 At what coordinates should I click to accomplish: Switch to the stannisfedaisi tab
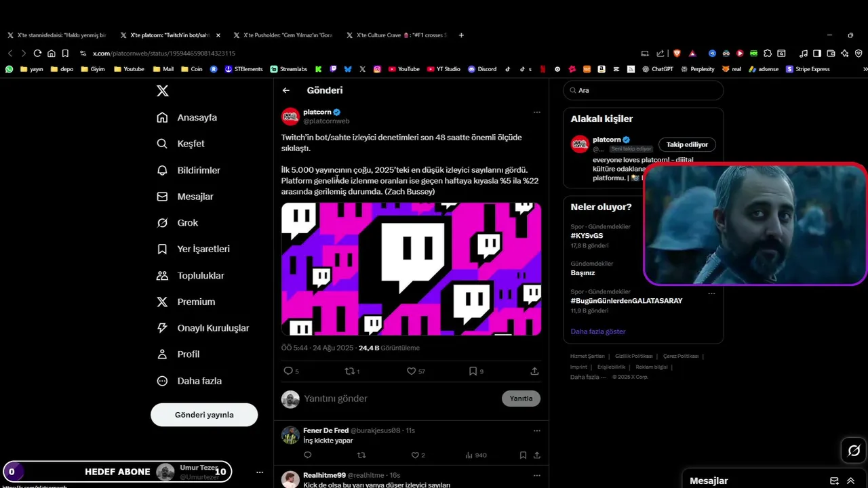coord(56,35)
